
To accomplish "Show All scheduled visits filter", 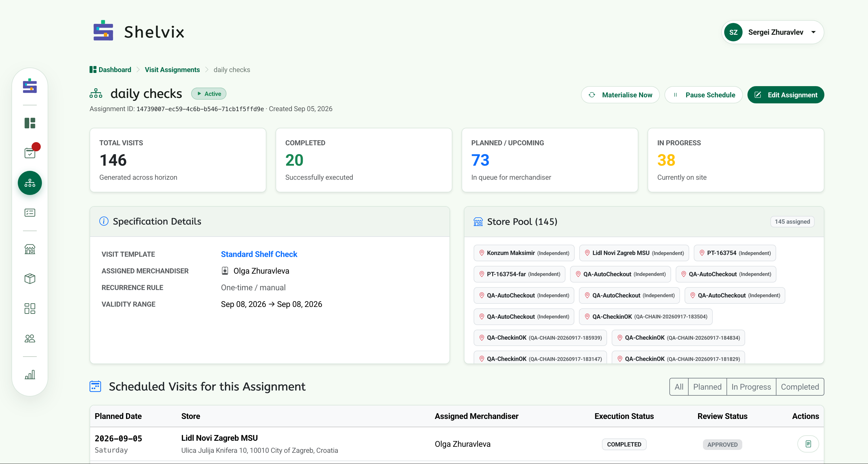I will coord(679,386).
